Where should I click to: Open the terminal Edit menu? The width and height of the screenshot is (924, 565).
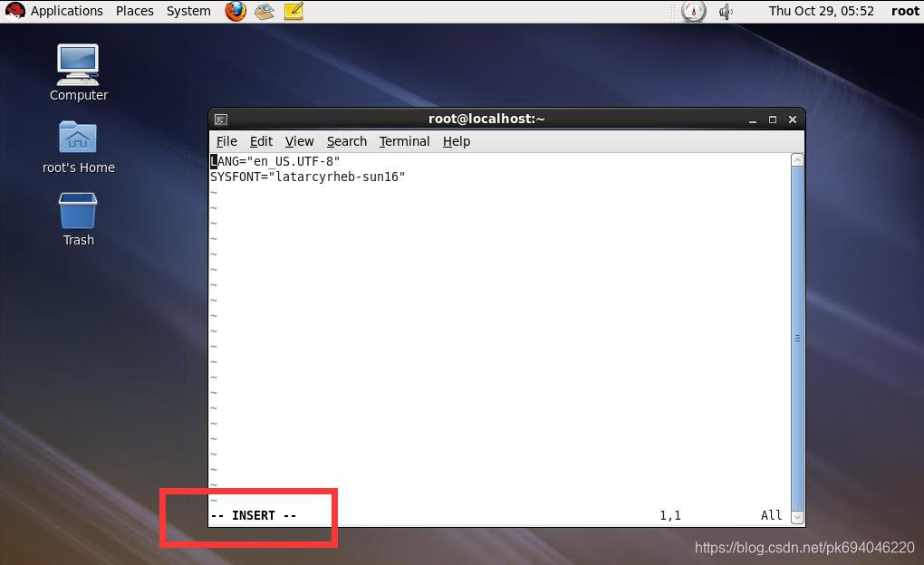point(261,141)
